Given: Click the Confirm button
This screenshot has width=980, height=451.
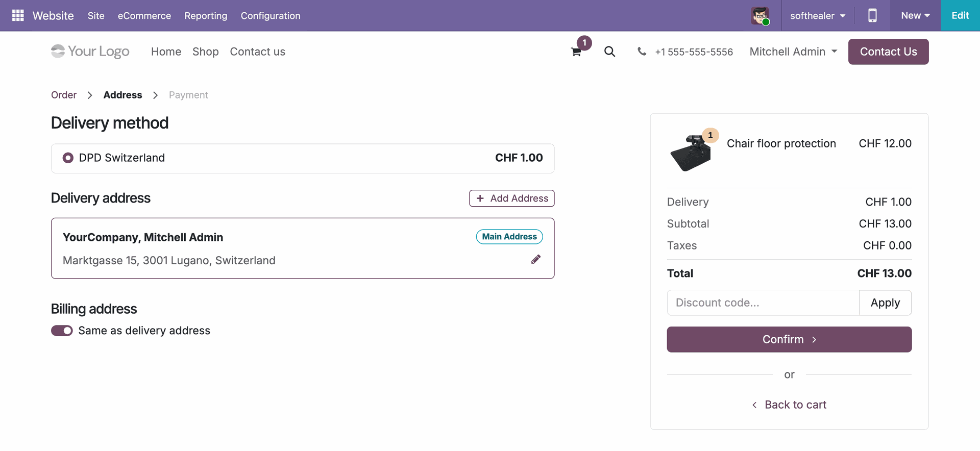Looking at the screenshot, I should tap(789, 339).
